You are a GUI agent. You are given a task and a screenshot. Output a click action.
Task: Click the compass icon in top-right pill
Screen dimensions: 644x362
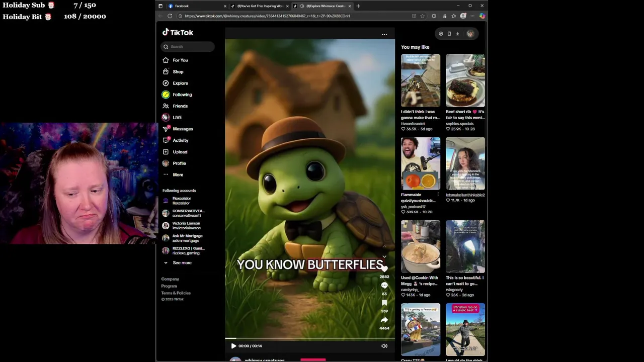point(441,34)
